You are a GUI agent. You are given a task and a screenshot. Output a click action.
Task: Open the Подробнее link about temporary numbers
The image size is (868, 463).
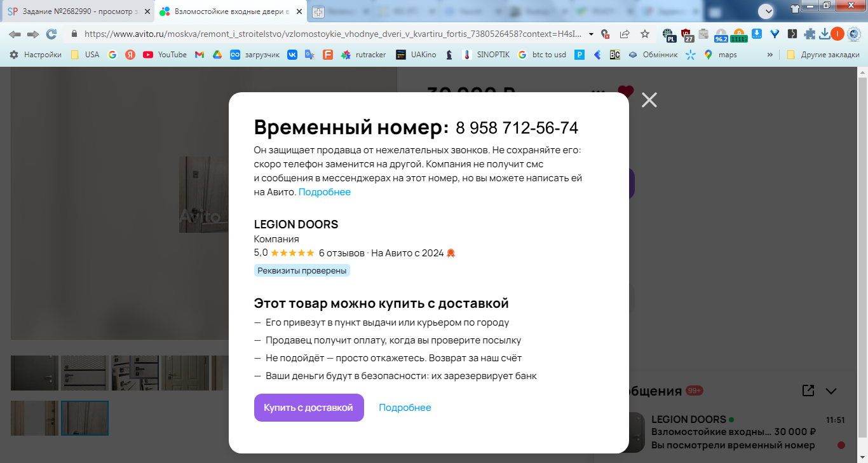pos(325,192)
